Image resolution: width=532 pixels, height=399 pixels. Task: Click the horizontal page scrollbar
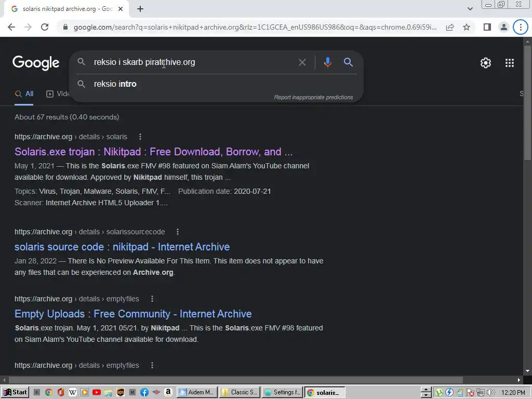coord(236,380)
